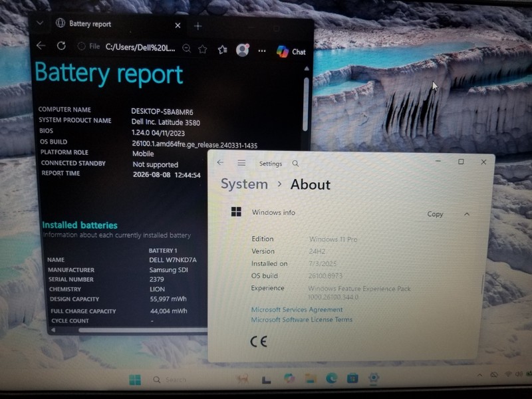Open the Copilot icon on the taskbar
The width and height of the screenshot is (532, 399).
[289, 378]
